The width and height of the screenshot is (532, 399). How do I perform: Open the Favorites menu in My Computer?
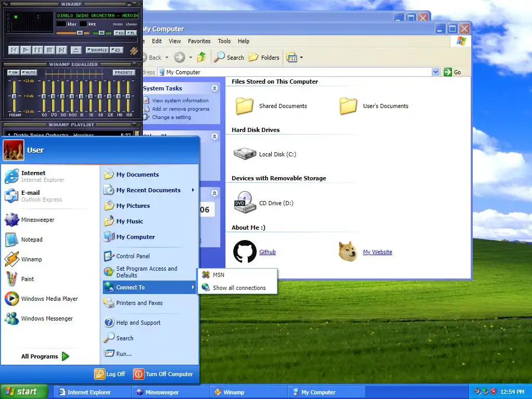199,41
